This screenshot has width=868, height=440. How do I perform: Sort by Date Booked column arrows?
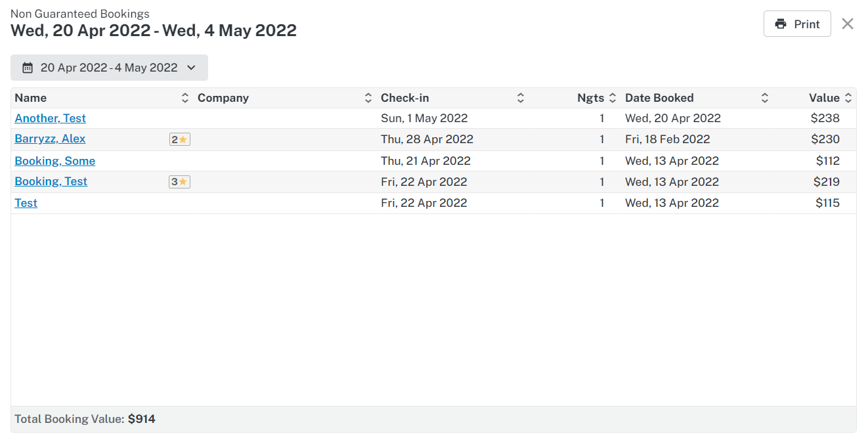pyautogui.click(x=765, y=99)
